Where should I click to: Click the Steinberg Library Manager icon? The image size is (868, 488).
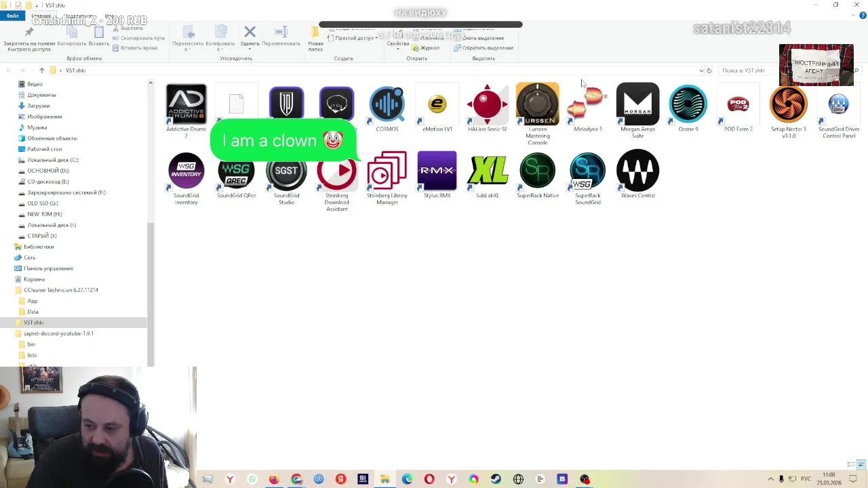click(387, 171)
